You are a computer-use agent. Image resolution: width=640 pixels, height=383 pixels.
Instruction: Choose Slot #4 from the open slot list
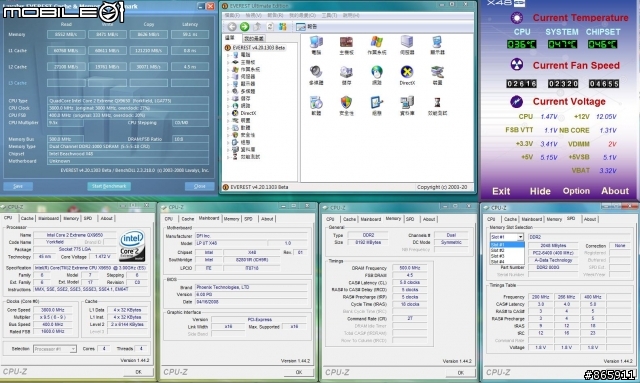(x=507, y=262)
